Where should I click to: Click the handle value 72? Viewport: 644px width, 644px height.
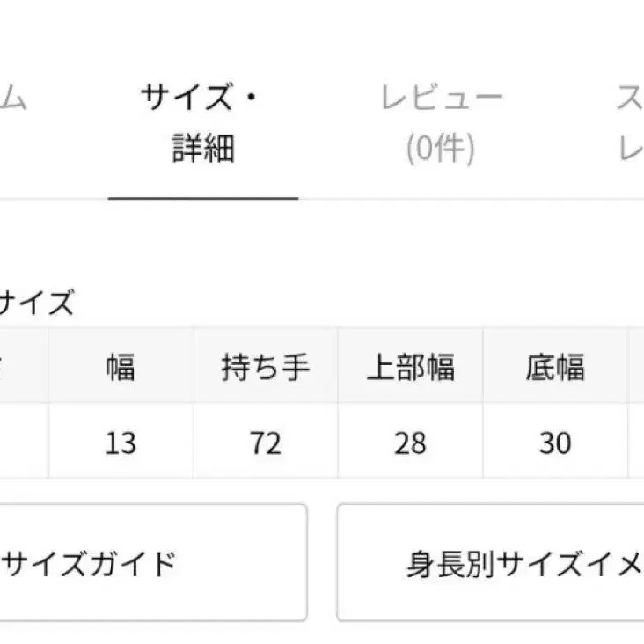click(x=265, y=443)
